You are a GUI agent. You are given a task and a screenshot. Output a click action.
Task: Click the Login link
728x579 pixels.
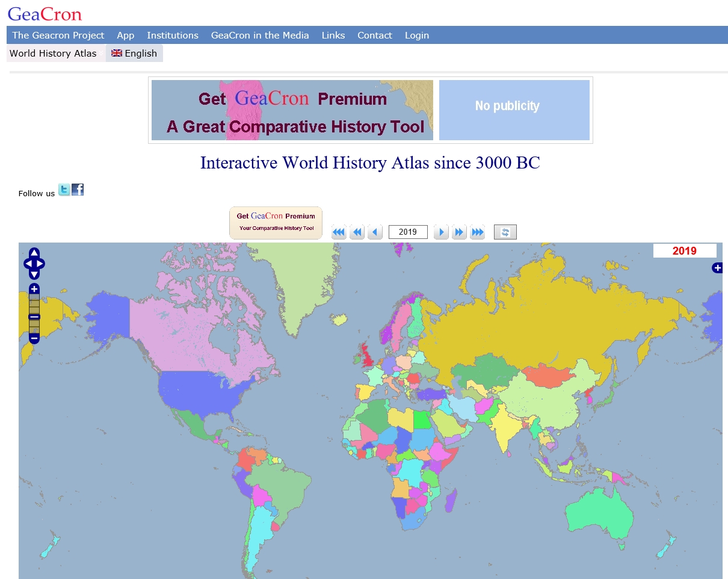click(417, 36)
